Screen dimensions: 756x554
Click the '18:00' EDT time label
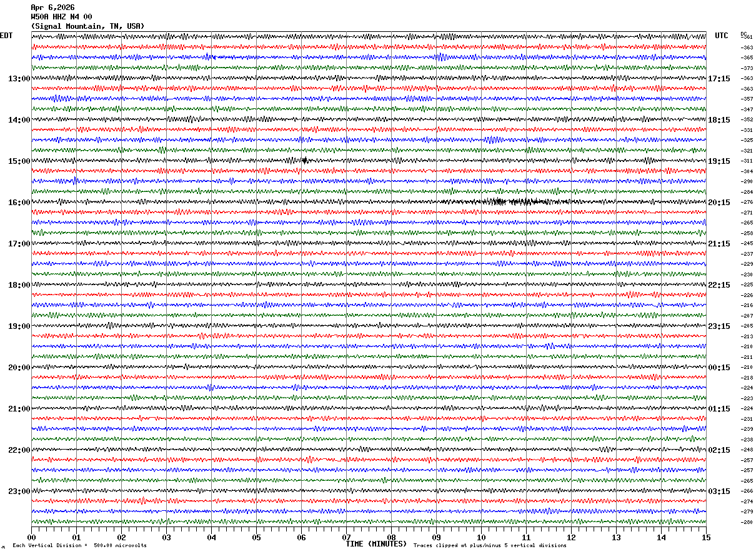click(x=19, y=285)
